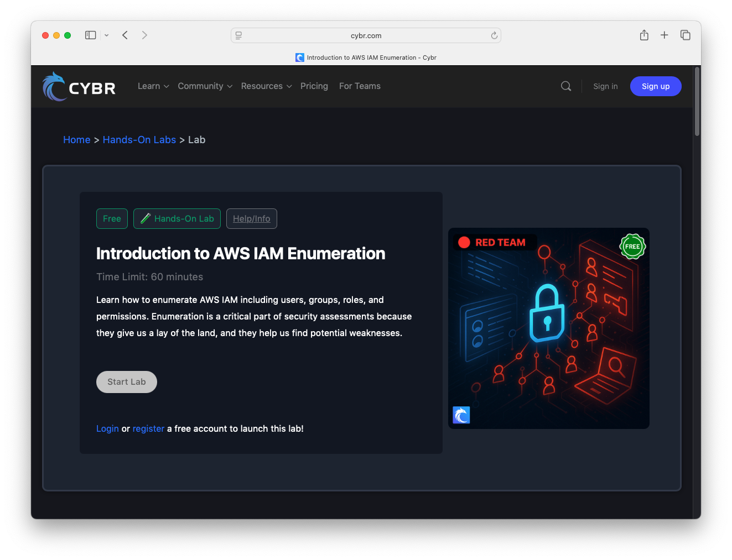Viewport: 732px width, 560px height.
Task: Click the blue Sign up button
Action: tap(655, 86)
